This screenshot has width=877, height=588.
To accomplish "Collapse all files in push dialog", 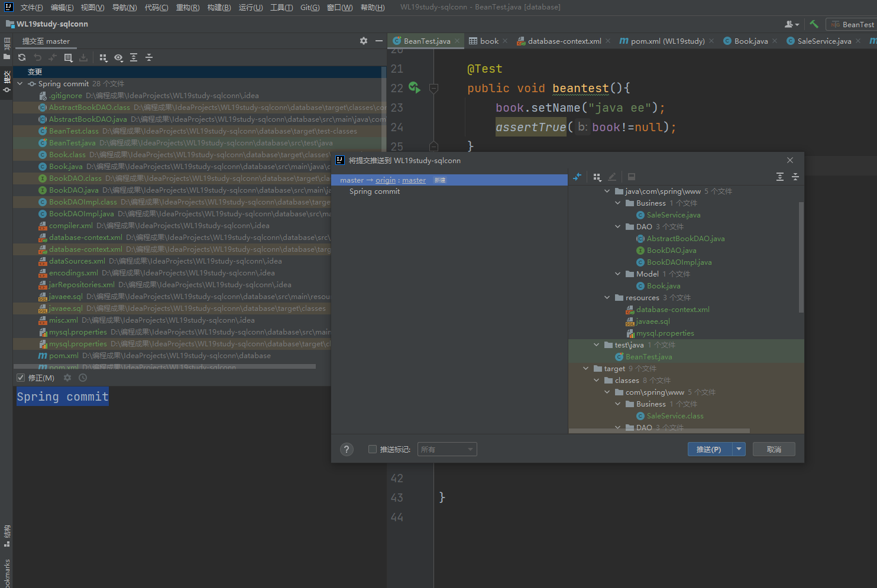I will click(x=795, y=177).
